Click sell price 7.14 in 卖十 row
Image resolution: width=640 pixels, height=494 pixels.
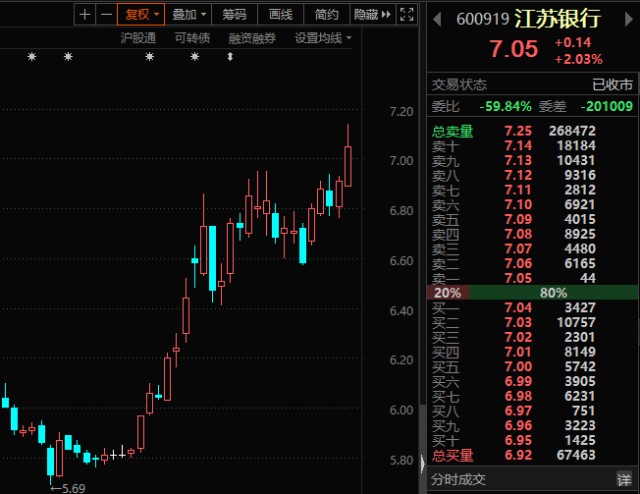[x=518, y=145]
